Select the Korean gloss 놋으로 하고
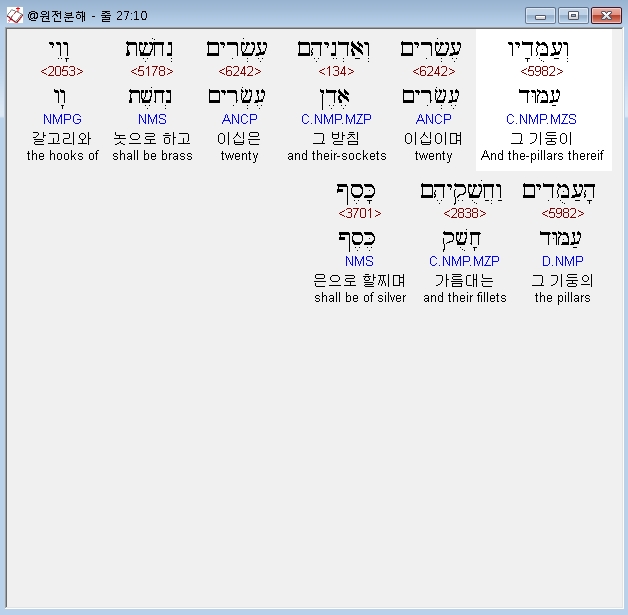 (x=152, y=139)
